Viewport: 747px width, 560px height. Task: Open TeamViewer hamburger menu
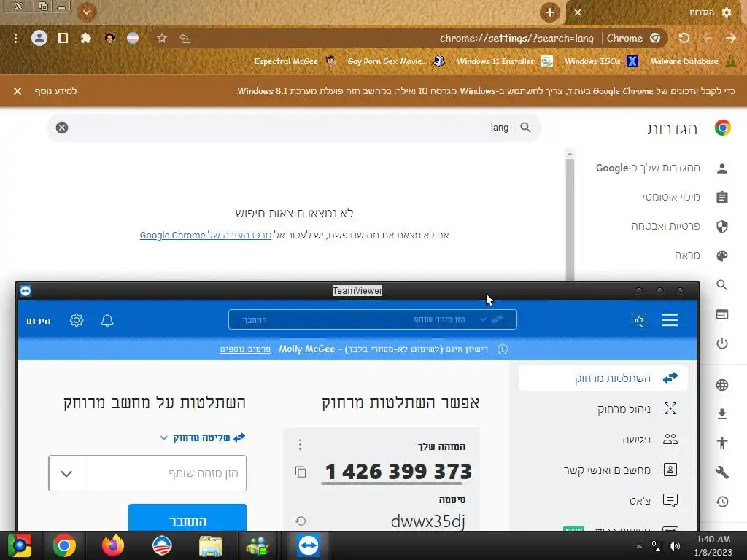pyautogui.click(x=670, y=320)
